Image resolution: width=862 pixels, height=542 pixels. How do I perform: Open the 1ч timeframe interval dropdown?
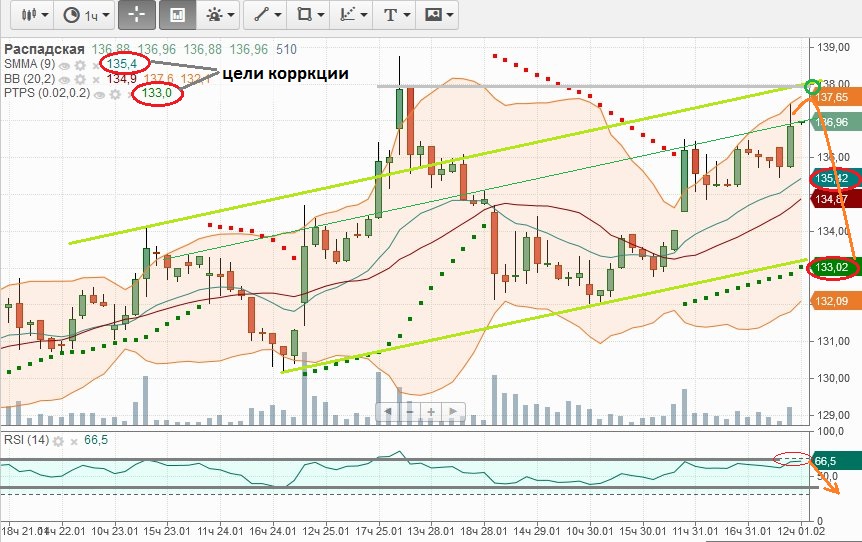click(x=85, y=15)
